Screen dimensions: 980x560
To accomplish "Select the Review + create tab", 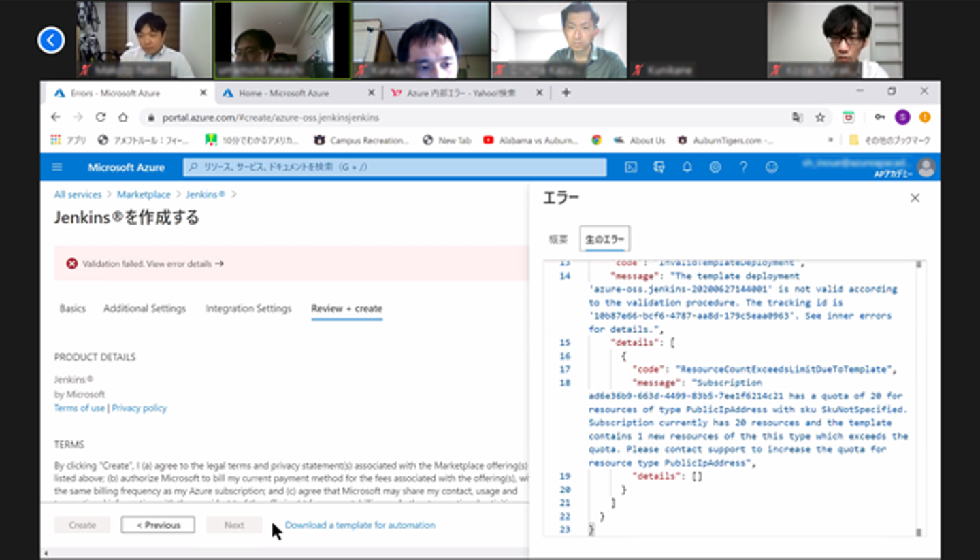I will (346, 308).
